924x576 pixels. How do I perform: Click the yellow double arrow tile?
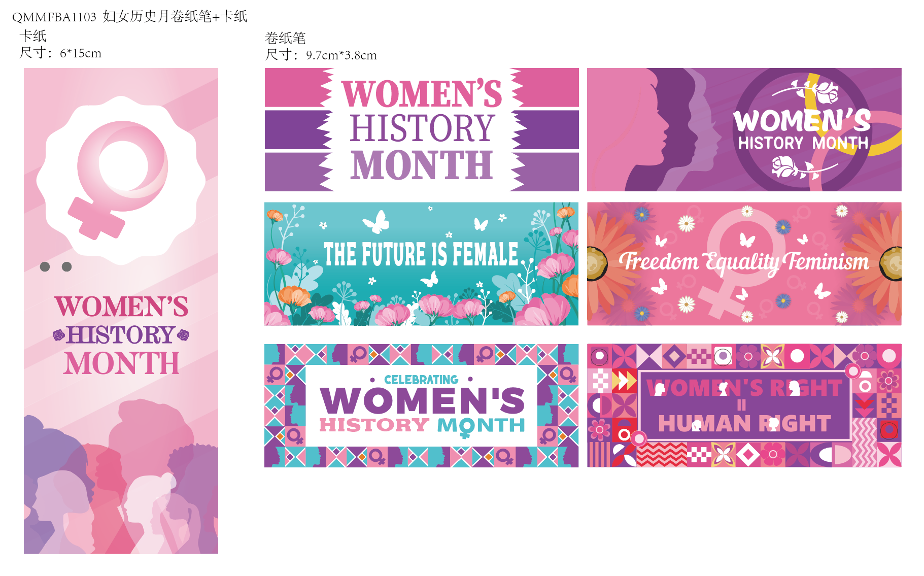624,381
